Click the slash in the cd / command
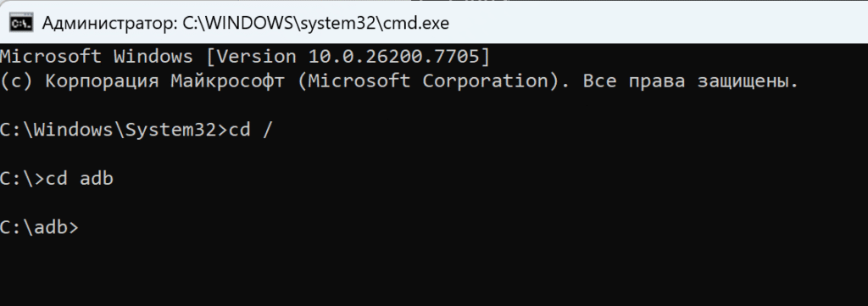This screenshot has width=868, height=306. coord(268,130)
